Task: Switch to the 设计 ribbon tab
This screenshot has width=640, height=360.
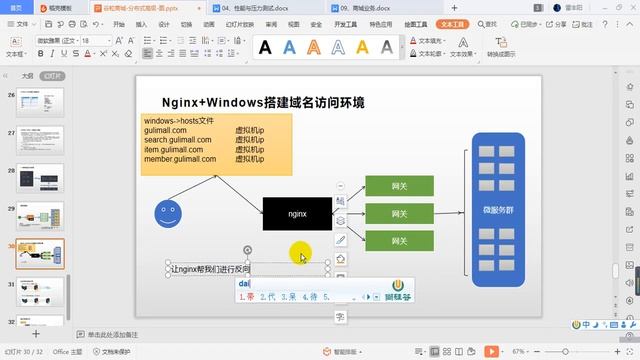Action: tap(164, 24)
